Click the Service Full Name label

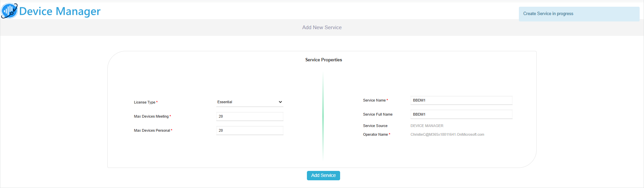378,114
